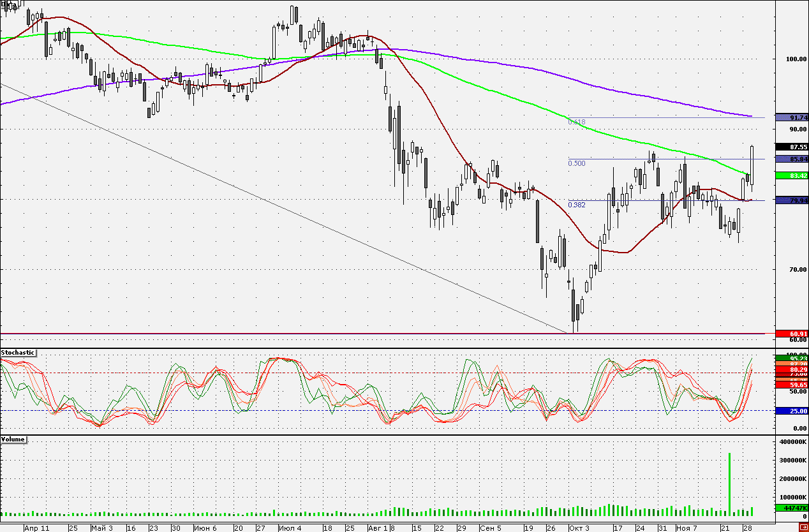The width and height of the screenshot is (809, 532).
Task: Click the red arrow icon in bottom-right corner
Action: click(x=804, y=528)
